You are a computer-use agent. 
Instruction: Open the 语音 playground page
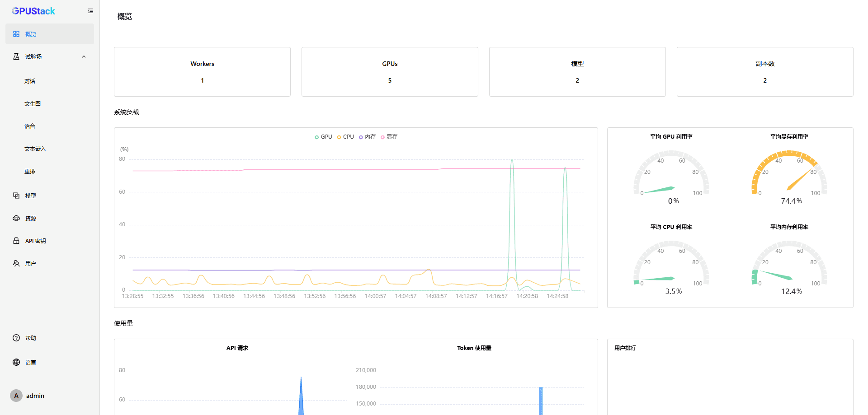pyautogui.click(x=50, y=126)
